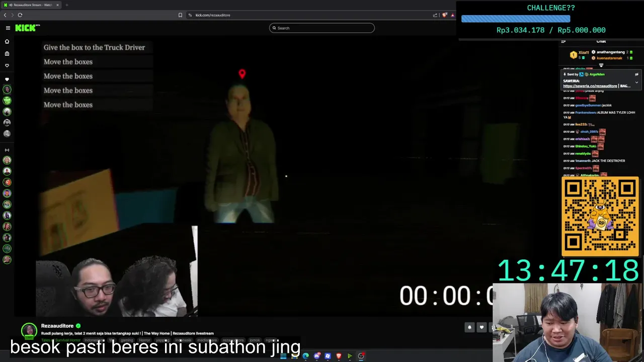Open Microsoft Edge from taskbar
644x362 pixels.
[305, 356]
